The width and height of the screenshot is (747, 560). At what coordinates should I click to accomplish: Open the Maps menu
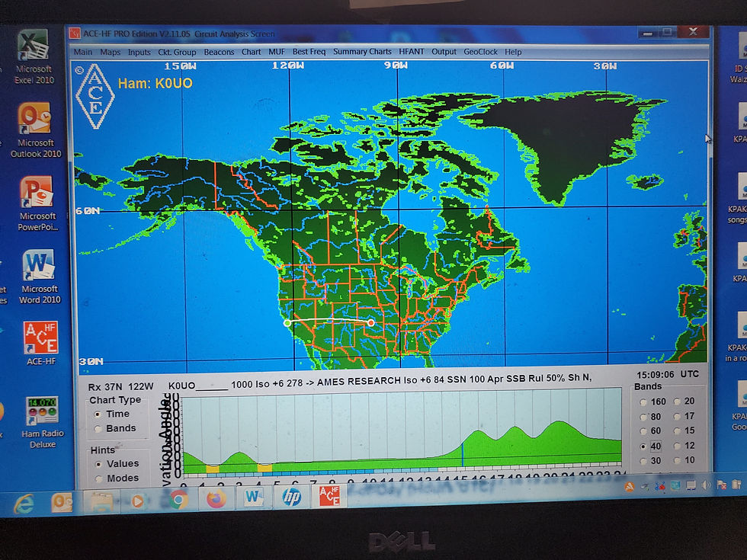tap(110, 52)
